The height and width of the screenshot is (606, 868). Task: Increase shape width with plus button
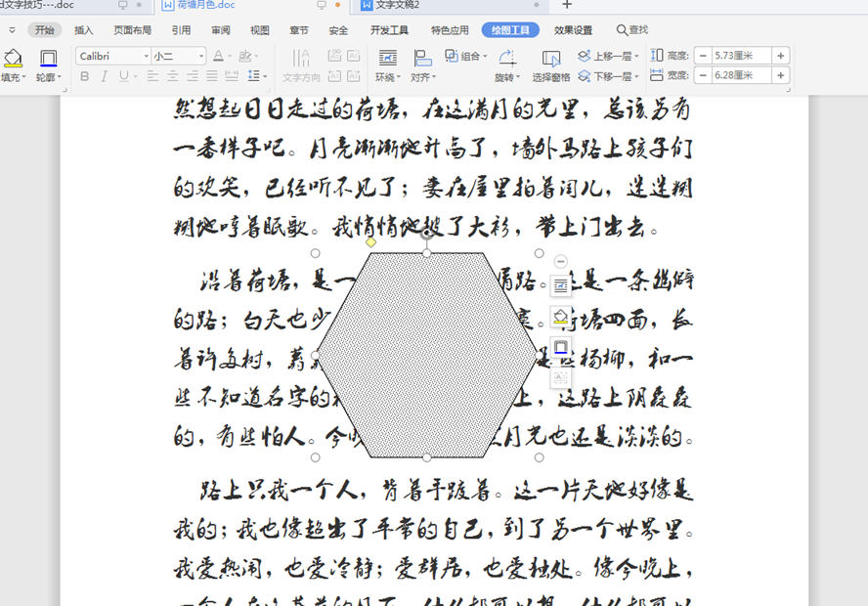pos(781,75)
